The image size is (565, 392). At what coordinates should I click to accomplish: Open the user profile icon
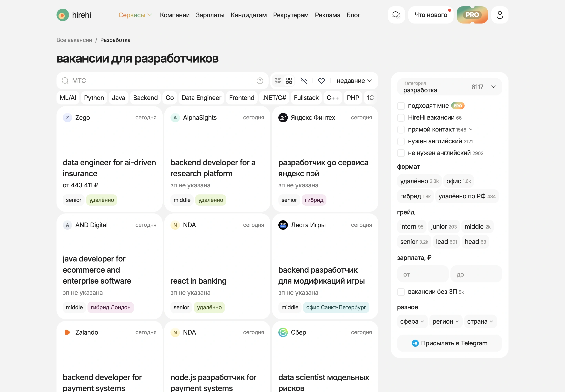[500, 15]
